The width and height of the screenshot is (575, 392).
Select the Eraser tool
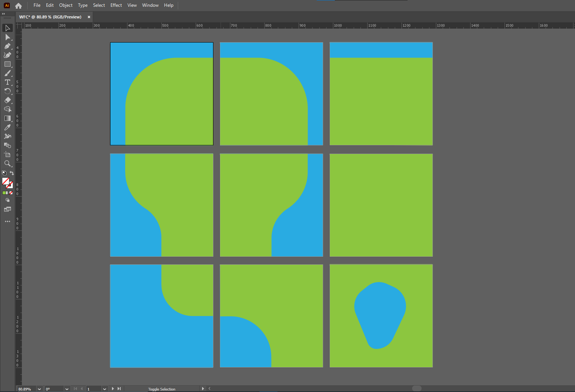pos(7,100)
